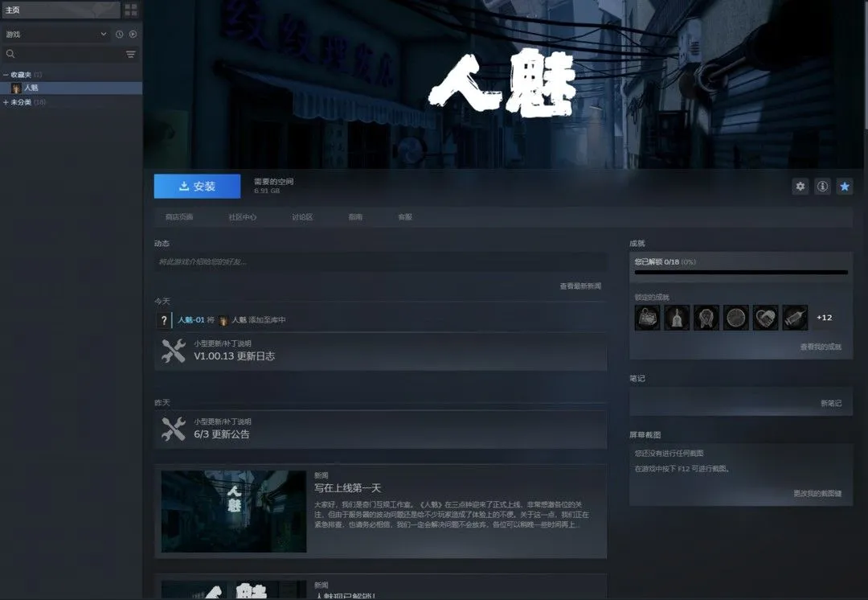
Task: Collapse the 收藏夹 category
Action: [x=6, y=74]
